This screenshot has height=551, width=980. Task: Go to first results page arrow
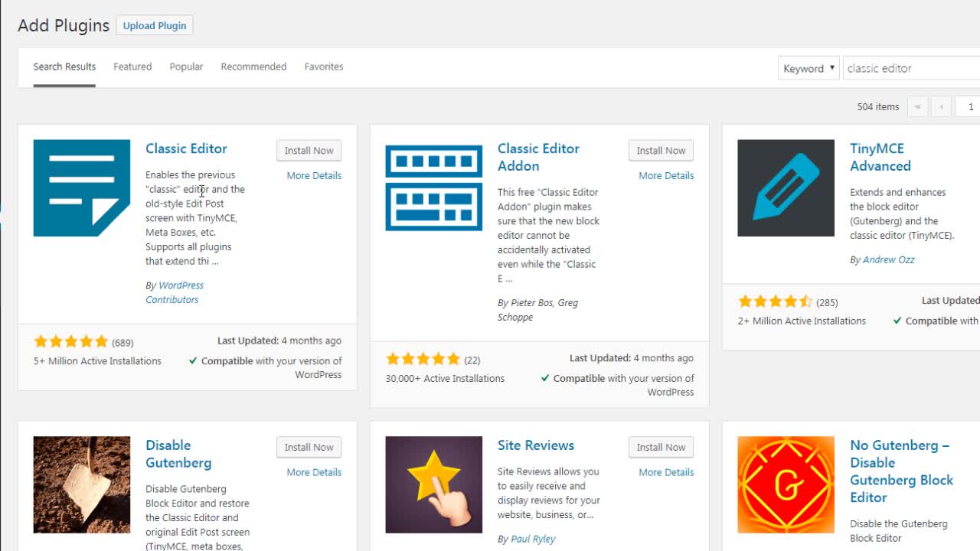tap(917, 106)
